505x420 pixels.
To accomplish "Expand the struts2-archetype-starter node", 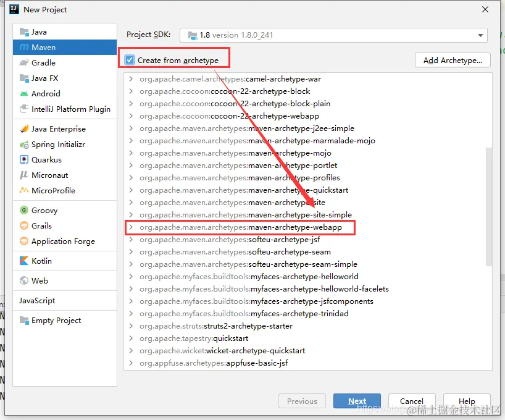I will point(131,326).
